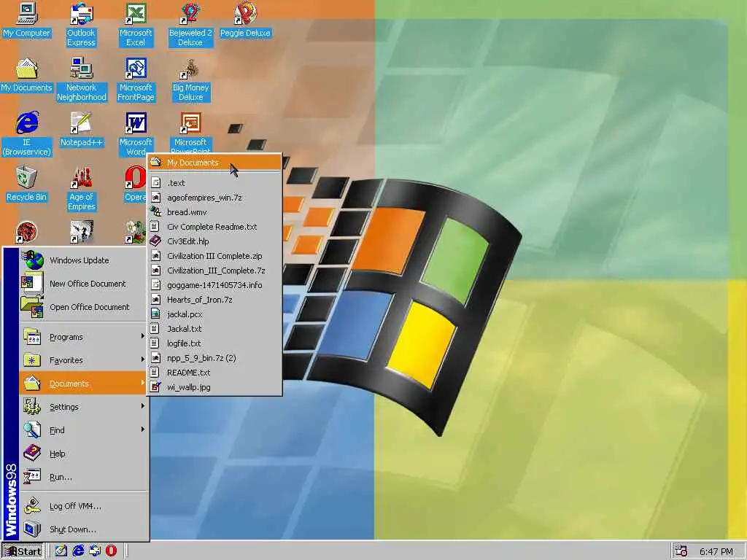Select Log Off VM4... in Start menu
Screen dimensions: 747x560
click(x=83, y=506)
